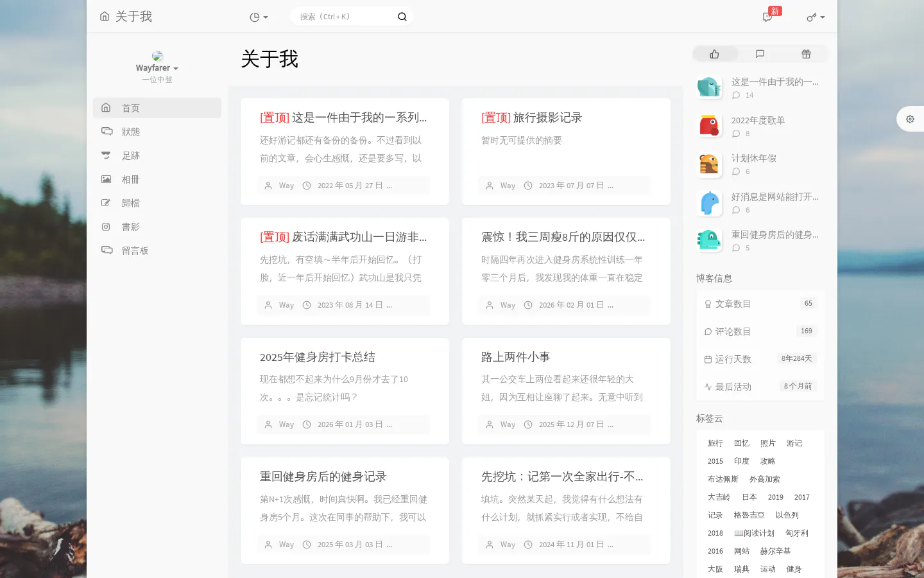Click author Way on the 路上两件小事 card
This screenshot has width=924, height=578.
pyautogui.click(x=508, y=425)
